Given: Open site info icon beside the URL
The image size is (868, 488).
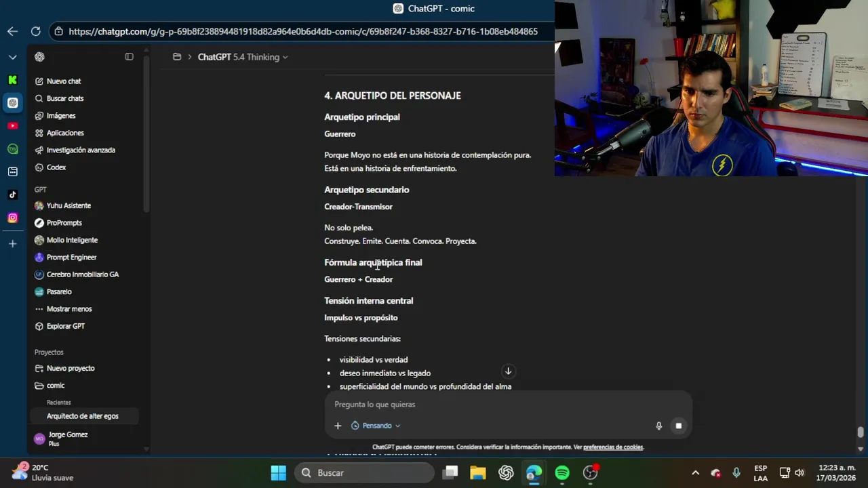Looking at the screenshot, I should coord(59,31).
